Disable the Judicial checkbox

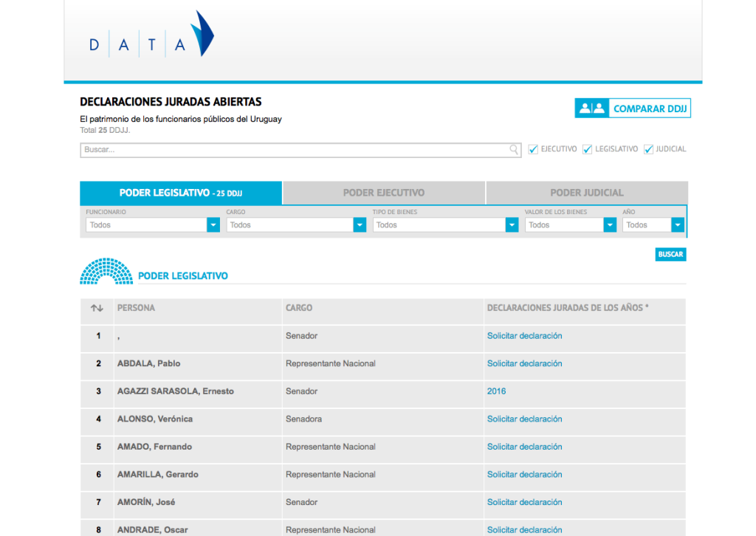(649, 149)
